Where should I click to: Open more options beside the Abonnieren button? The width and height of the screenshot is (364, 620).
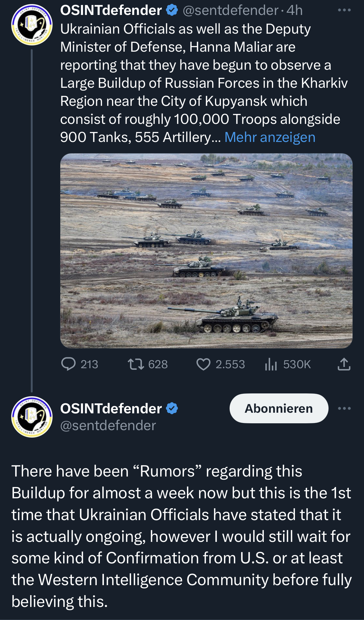coord(344,408)
